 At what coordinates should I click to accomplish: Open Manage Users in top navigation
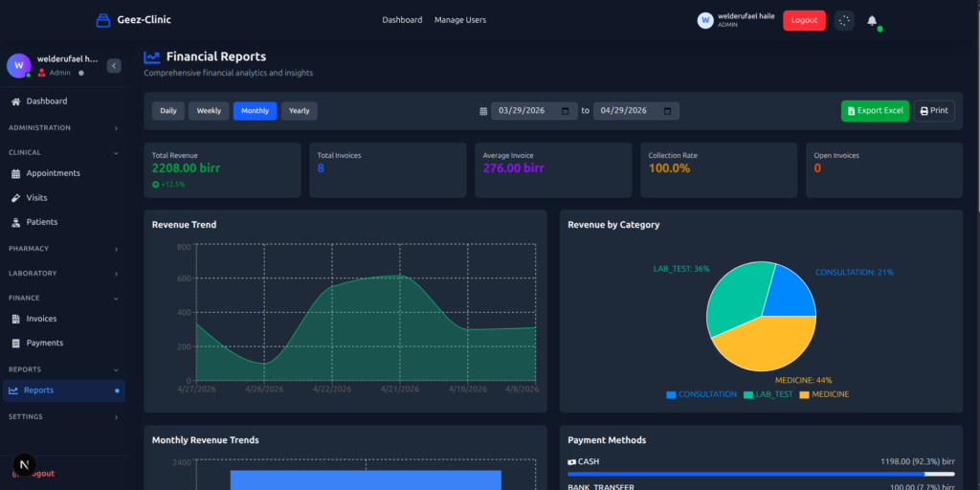pos(460,20)
